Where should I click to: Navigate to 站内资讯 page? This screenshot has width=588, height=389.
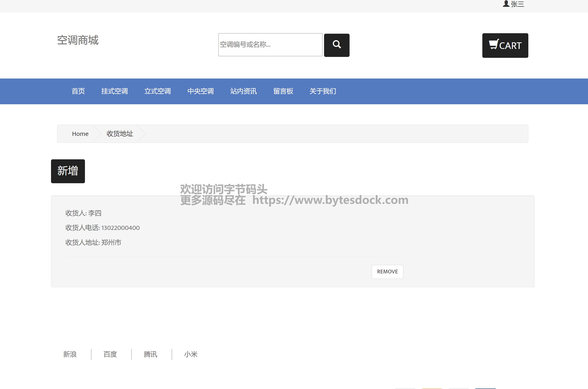[243, 91]
